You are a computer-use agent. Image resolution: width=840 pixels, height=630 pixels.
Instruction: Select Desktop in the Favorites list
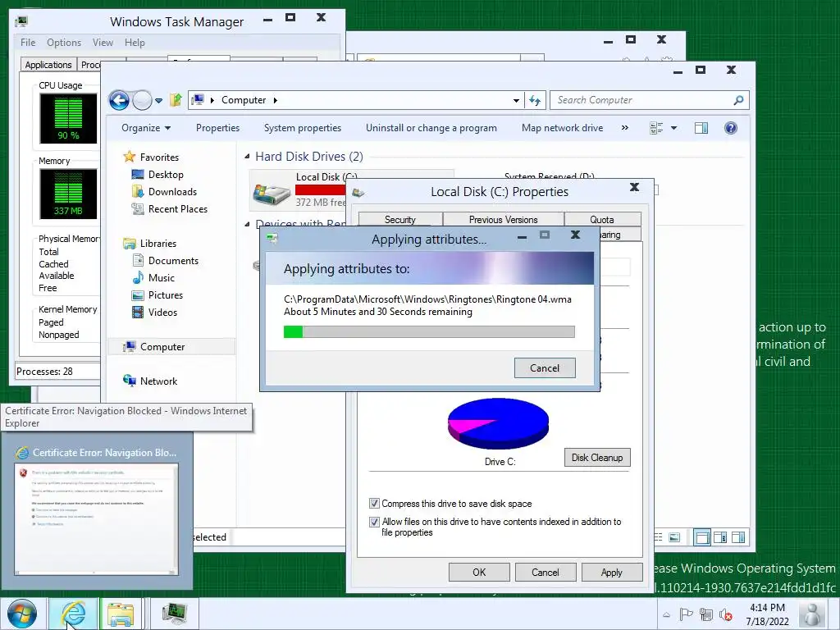tap(166, 175)
